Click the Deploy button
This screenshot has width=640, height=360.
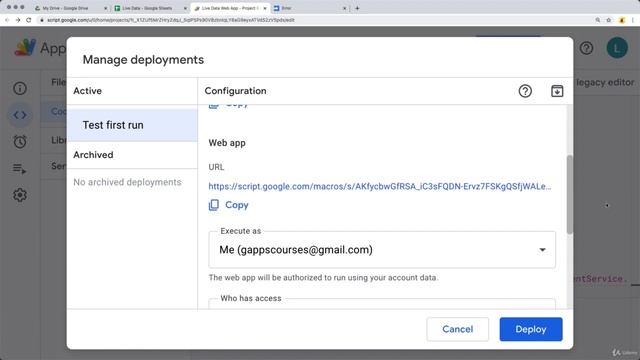pyautogui.click(x=531, y=329)
